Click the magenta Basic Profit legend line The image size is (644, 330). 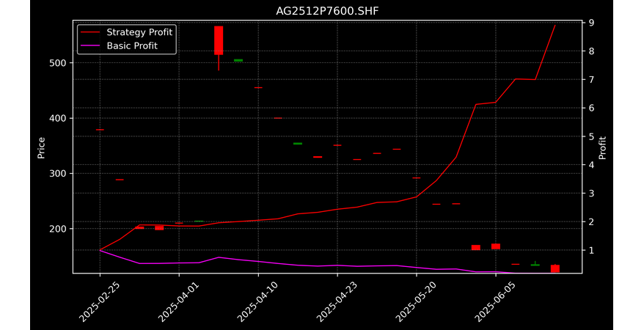click(x=90, y=46)
